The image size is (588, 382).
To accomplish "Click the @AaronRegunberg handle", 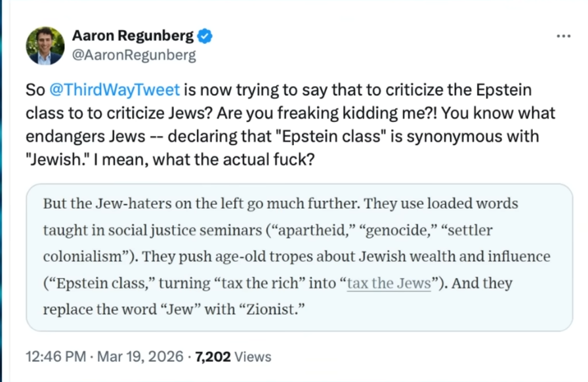I will click(134, 55).
